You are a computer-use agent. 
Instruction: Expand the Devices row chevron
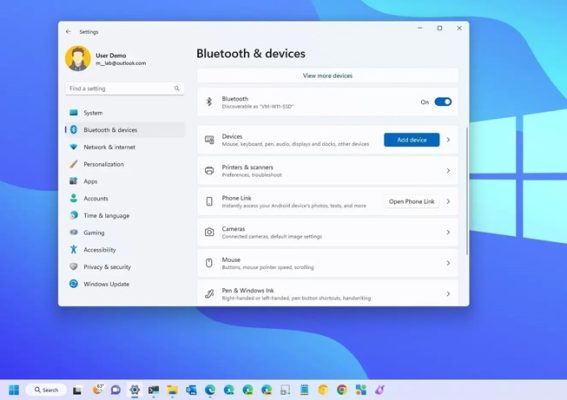[448, 140]
